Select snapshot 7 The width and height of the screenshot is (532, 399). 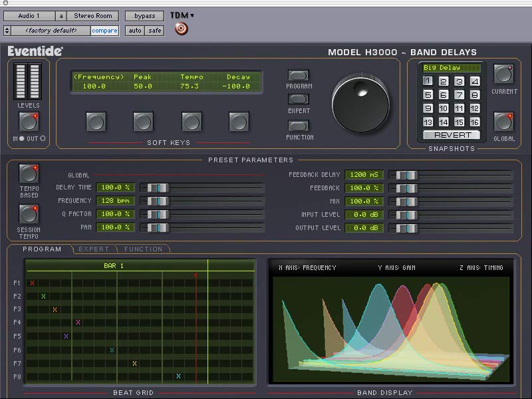tap(459, 94)
